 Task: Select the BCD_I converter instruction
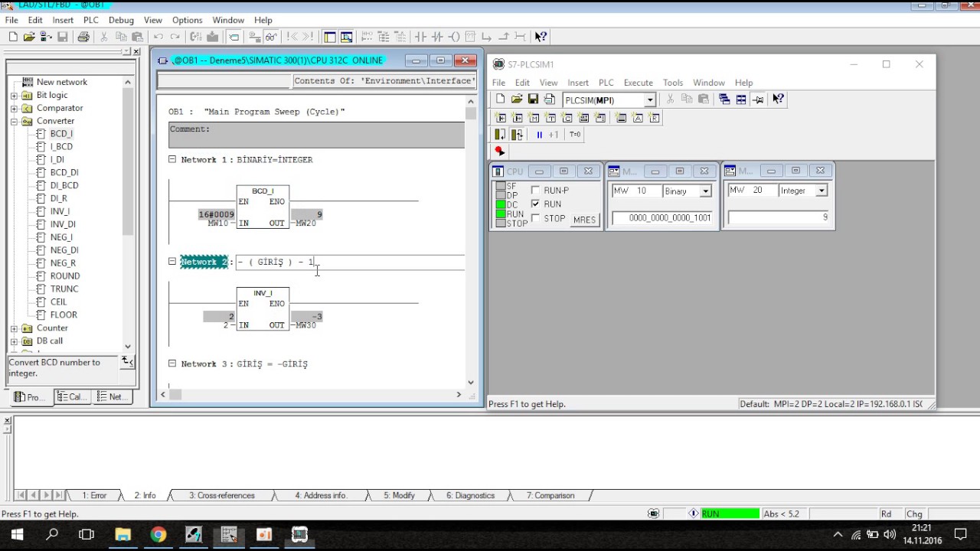point(61,134)
